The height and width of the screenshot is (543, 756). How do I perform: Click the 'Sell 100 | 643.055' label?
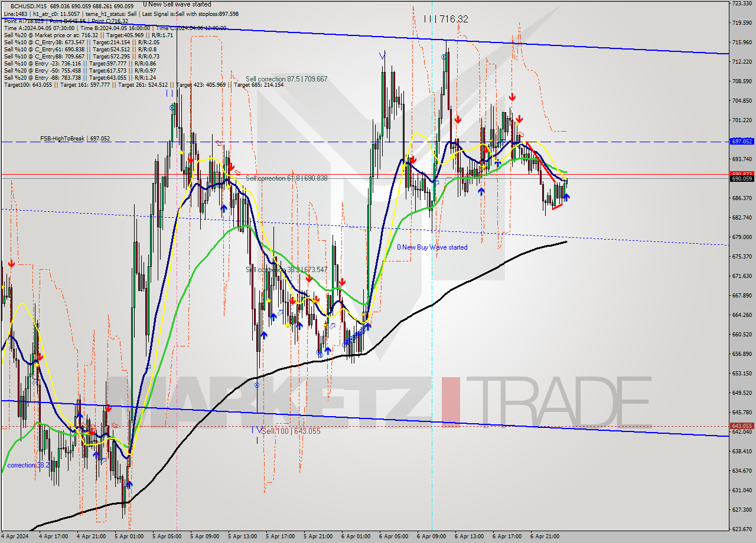pos(291,431)
